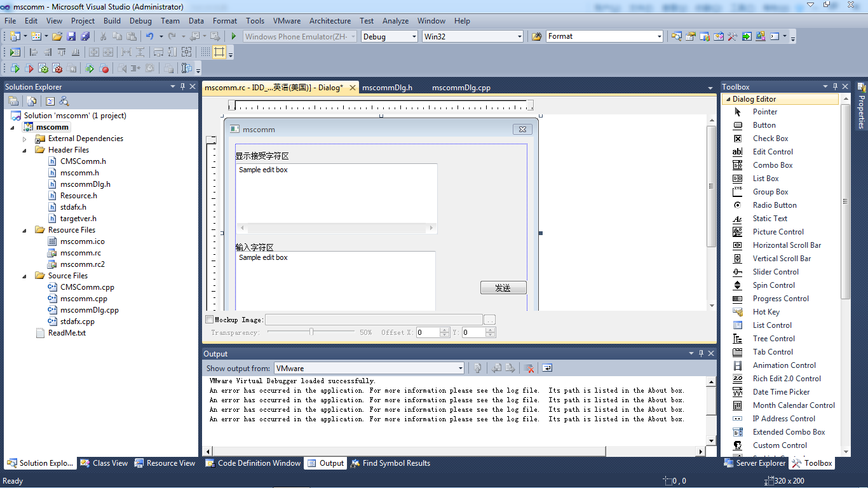The image size is (868, 488).
Task: Toggle the Output panel auto-hide pin
Action: point(702,353)
